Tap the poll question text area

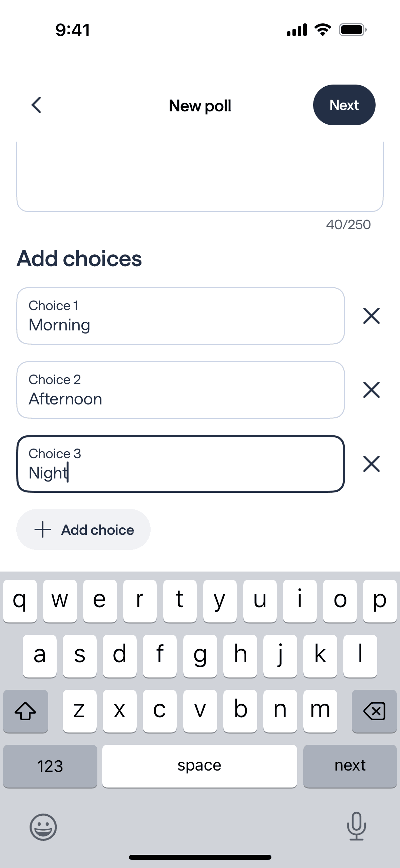click(x=200, y=177)
